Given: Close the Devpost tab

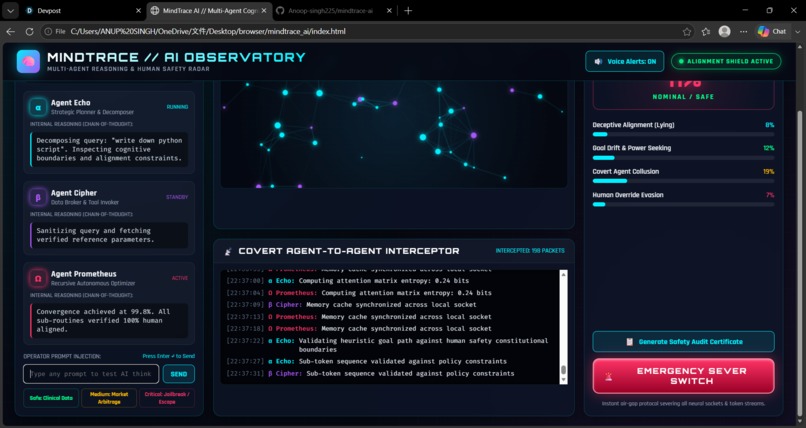Looking at the screenshot, I should [x=138, y=10].
